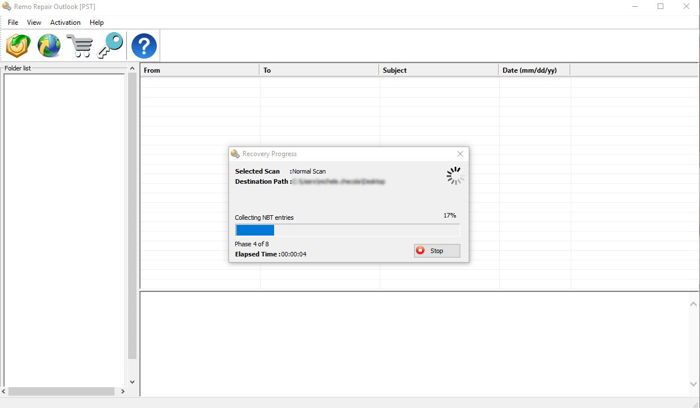The image size is (700, 408).
Task: Open the File menu
Action: [x=13, y=22]
